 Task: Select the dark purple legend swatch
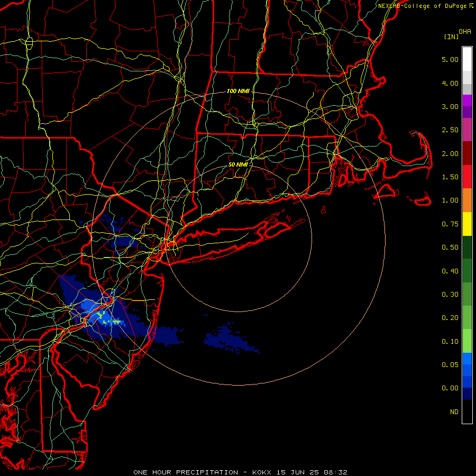(467, 112)
